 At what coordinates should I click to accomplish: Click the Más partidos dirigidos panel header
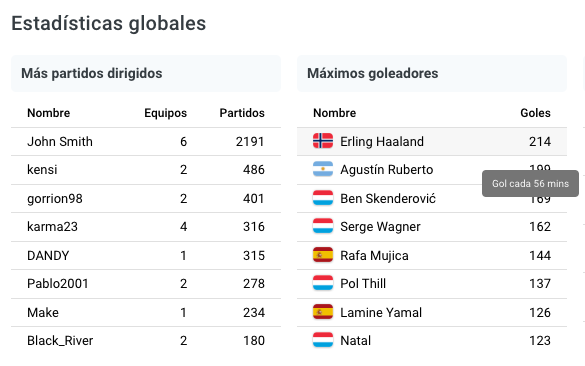coord(146,73)
